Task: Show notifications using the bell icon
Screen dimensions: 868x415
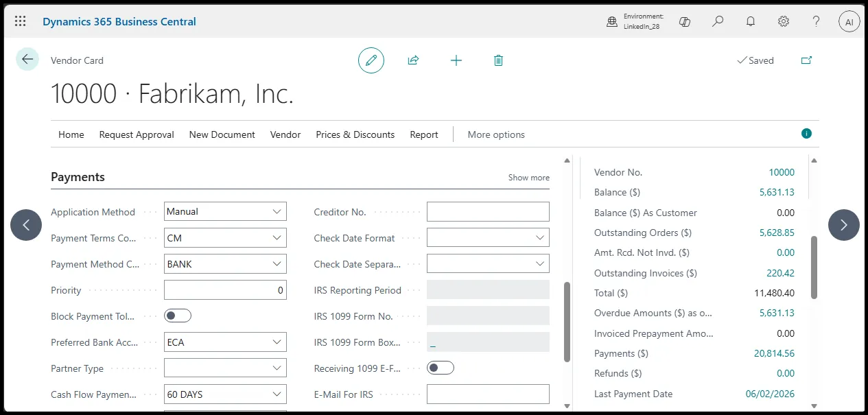Action: point(751,22)
